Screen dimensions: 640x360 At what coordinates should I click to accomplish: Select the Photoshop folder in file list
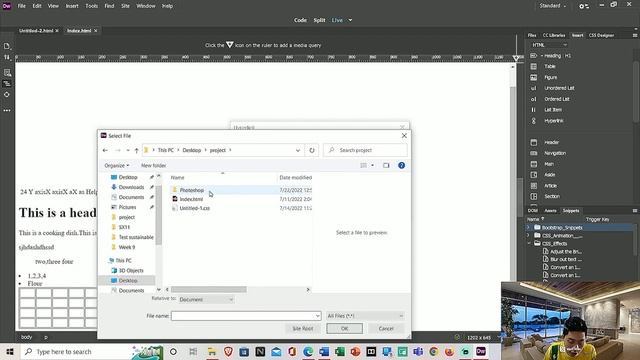[x=192, y=190]
